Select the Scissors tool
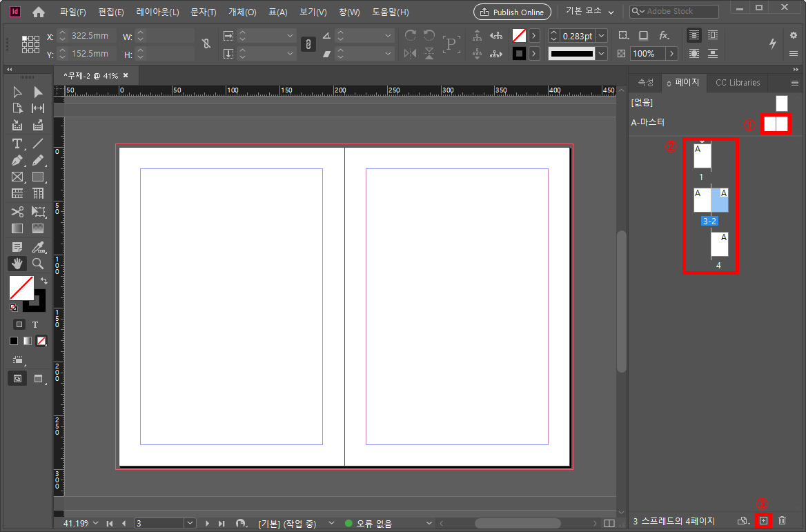Image resolution: width=806 pixels, height=532 pixels. (17, 212)
